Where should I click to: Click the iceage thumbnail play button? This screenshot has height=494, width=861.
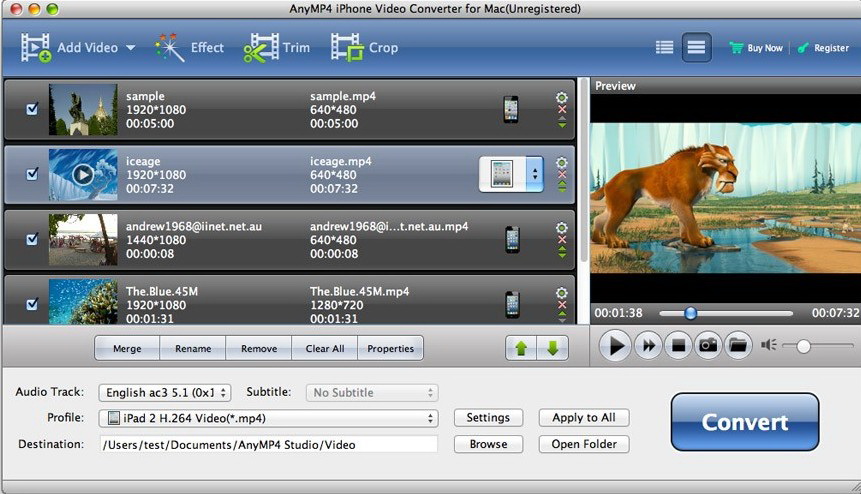pyautogui.click(x=83, y=175)
